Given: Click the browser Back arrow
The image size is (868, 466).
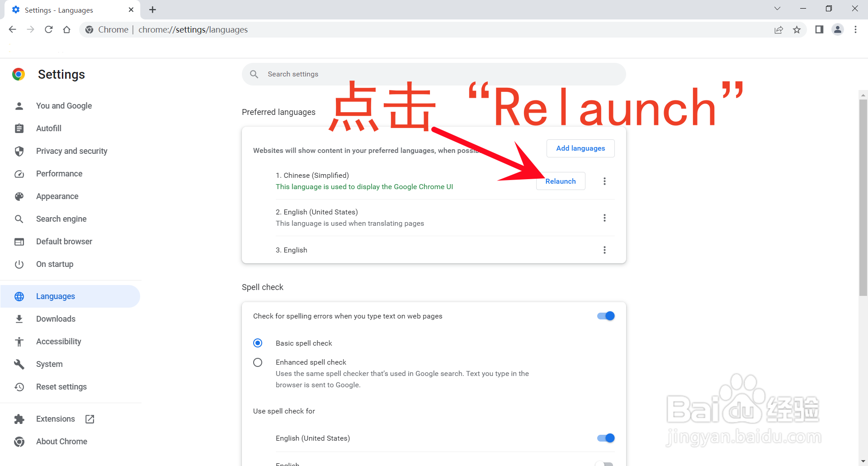Looking at the screenshot, I should tap(12, 29).
